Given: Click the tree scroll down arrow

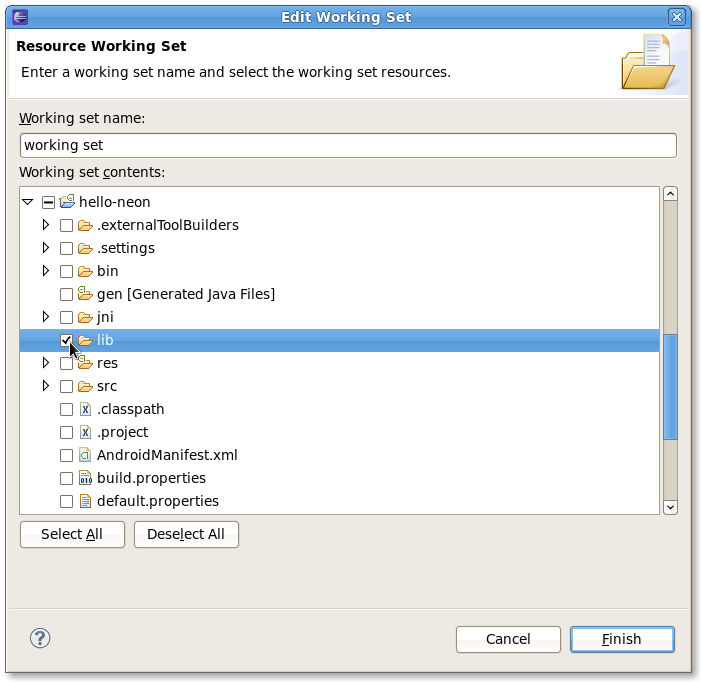Looking at the screenshot, I should (671, 507).
